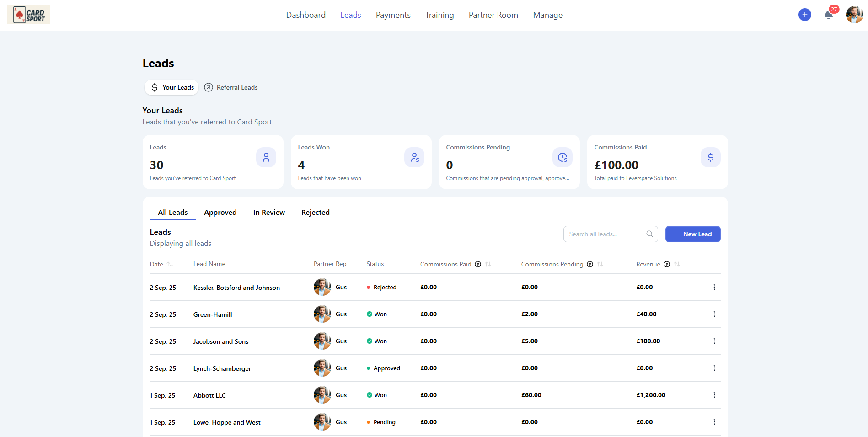Click the Search all leads field
The height and width of the screenshot is (437, 868).
[605, 234]
